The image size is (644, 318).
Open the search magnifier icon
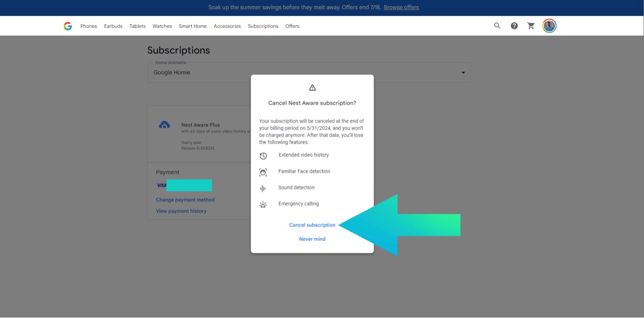(x=497, y=26)
